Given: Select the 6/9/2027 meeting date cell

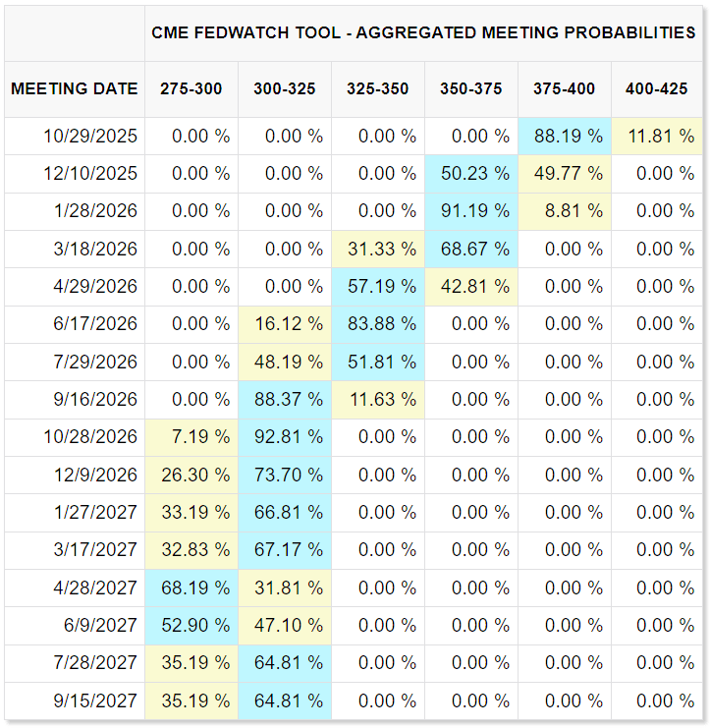Looking at the screenshot, I should click(96, 626).
